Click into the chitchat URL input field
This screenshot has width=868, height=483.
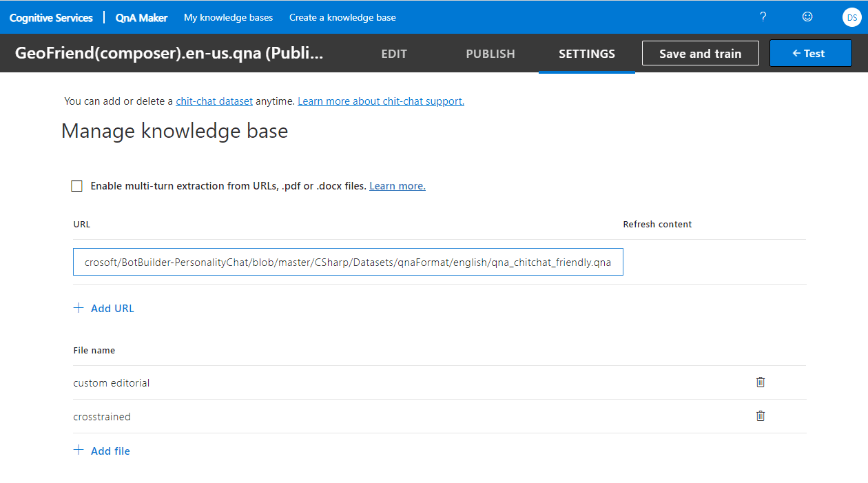[x=348, y=263]
